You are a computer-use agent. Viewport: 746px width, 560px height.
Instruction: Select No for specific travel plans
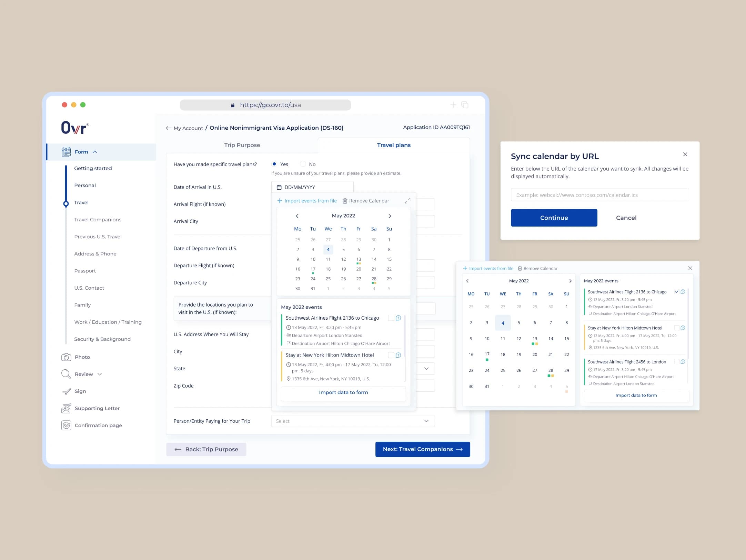(x=303, y=164)
